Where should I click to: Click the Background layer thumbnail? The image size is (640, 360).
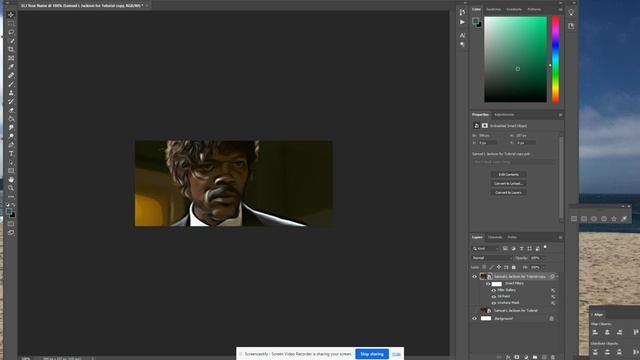[486, 318]
